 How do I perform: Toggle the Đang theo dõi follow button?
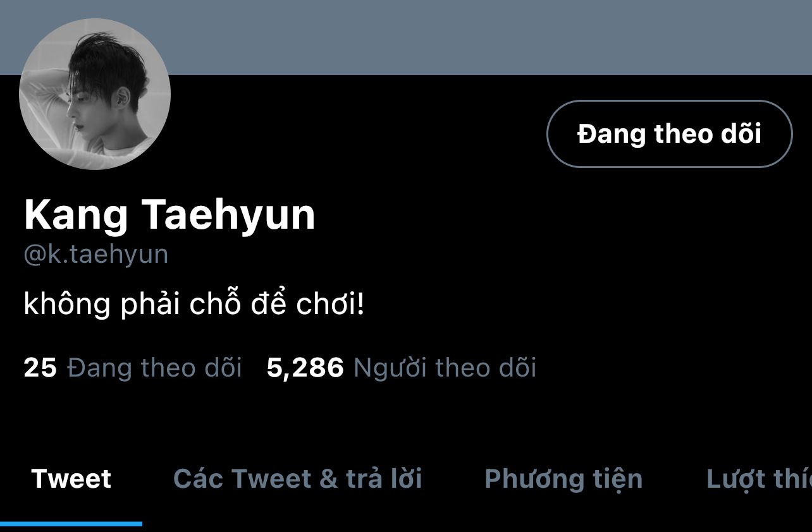coord(669,134)
